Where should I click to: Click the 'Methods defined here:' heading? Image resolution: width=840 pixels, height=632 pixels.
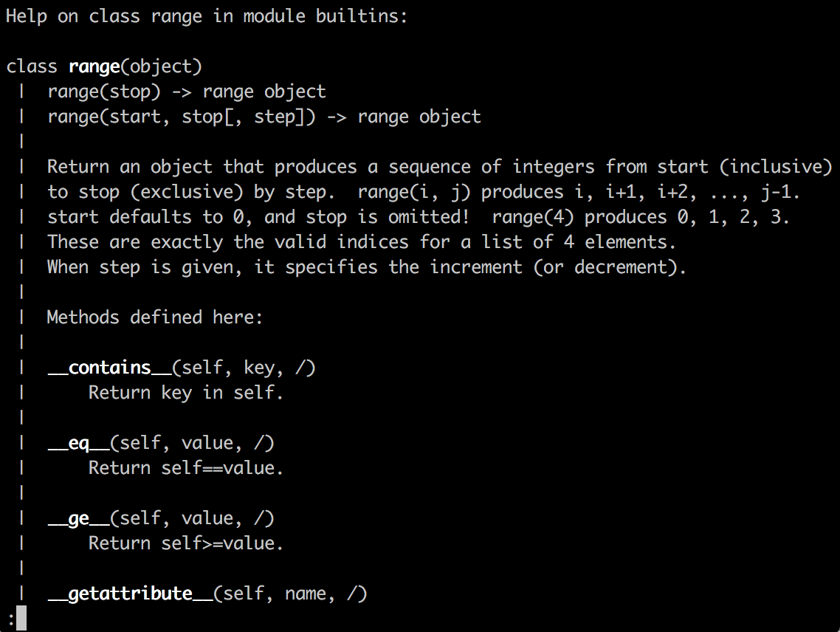tap(155, 317)
